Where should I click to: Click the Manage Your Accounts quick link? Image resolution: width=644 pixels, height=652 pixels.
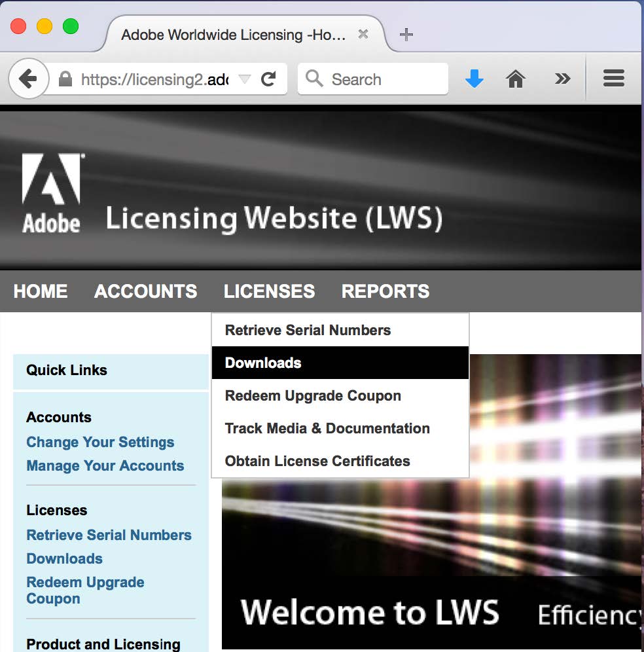105,465
